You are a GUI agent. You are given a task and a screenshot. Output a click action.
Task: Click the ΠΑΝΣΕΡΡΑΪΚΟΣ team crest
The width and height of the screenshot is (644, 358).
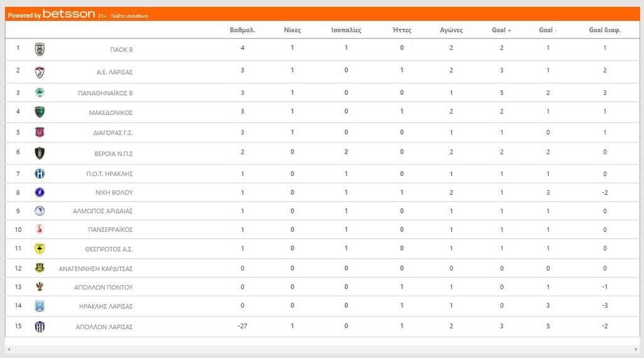[x=40, y=230]
